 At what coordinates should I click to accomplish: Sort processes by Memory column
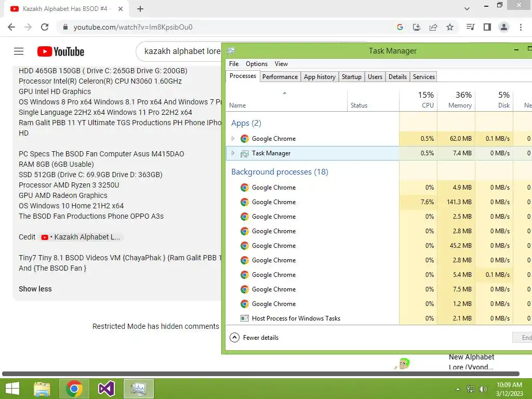click(x=456, y=101)
